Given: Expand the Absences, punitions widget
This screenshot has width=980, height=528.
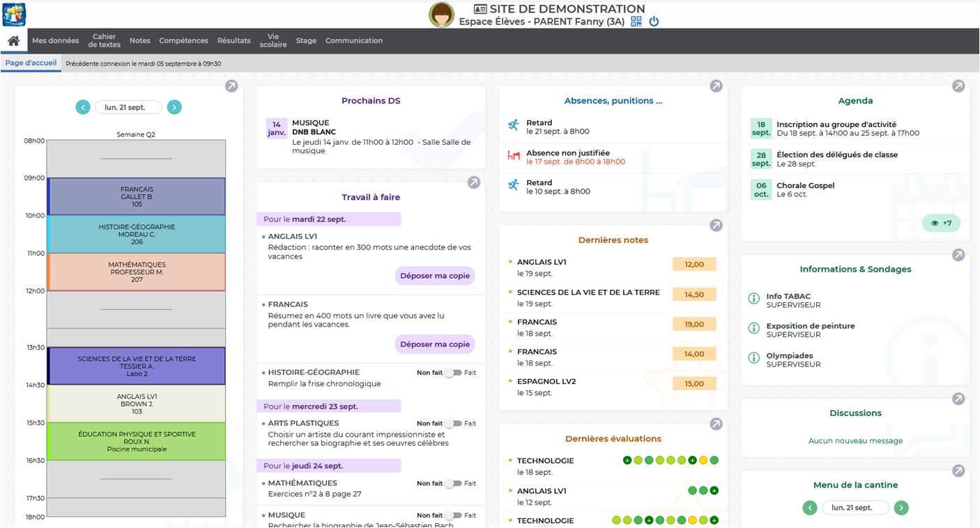Looking at the screenshot, I should [716, 86].
